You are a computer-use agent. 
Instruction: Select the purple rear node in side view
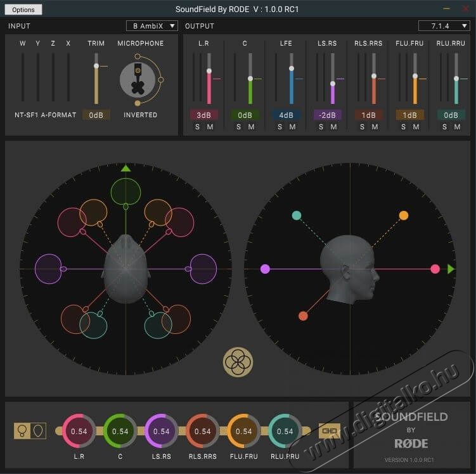click(265, 269)
